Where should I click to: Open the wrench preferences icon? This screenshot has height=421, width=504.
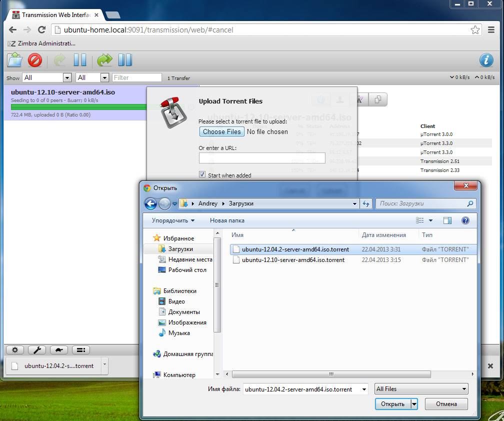coord(37,350)
